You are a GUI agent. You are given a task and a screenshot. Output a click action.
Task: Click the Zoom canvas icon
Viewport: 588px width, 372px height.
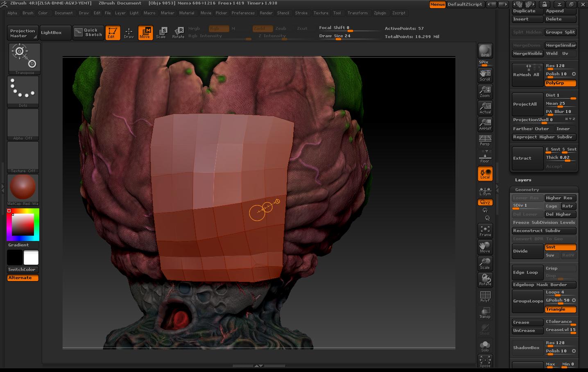(x=485, y=91)
